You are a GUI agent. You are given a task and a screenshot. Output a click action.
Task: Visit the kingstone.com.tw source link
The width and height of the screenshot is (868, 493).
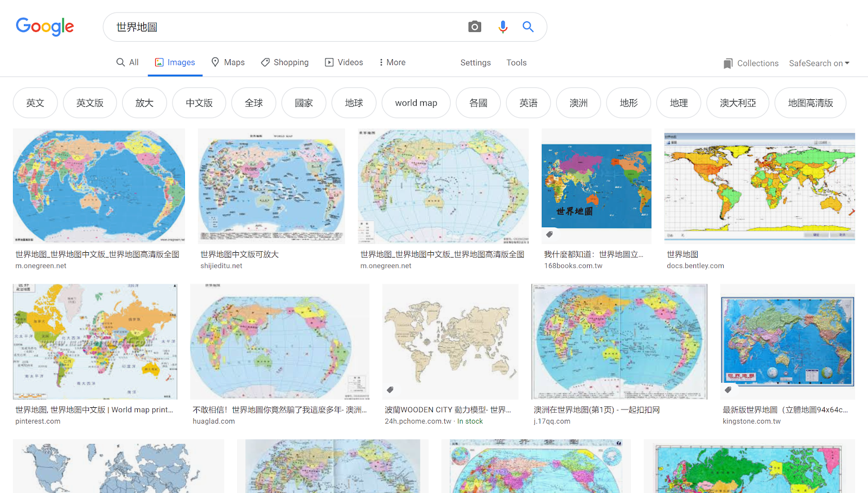752,421
